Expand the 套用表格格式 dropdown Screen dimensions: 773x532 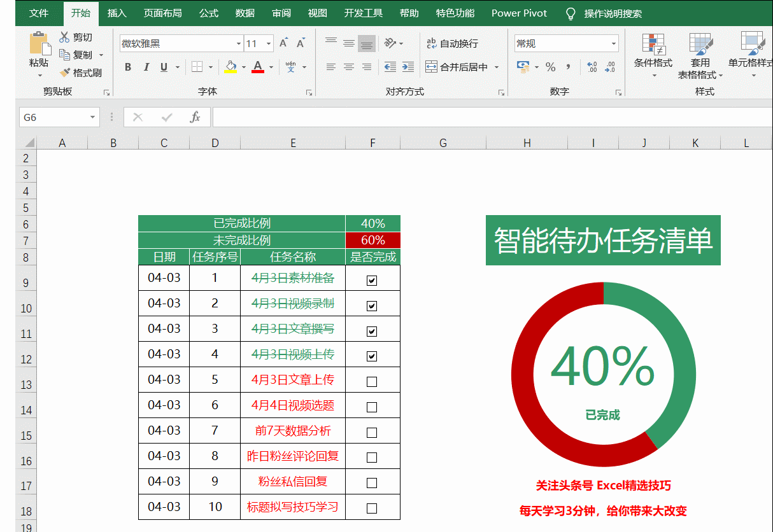(721, 75)
